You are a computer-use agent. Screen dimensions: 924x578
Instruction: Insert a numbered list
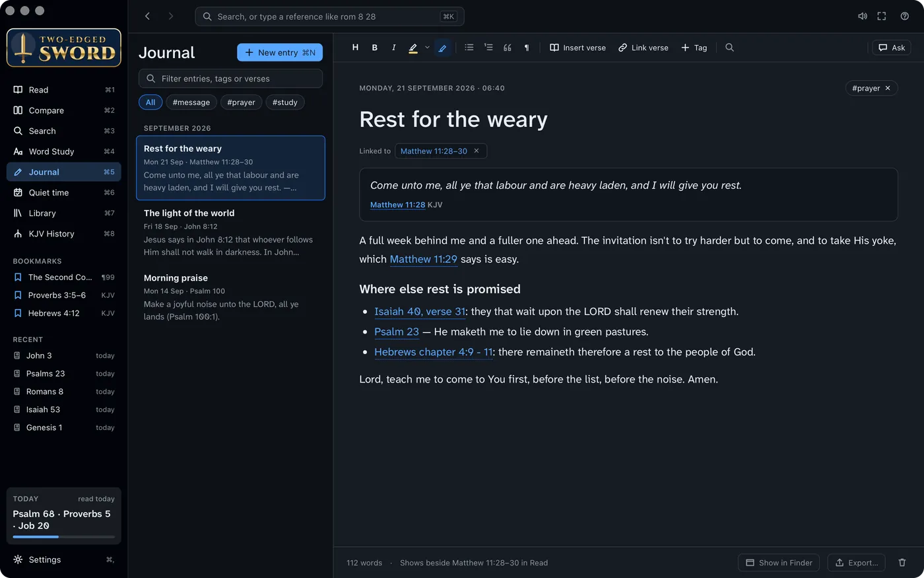[488, 48]
